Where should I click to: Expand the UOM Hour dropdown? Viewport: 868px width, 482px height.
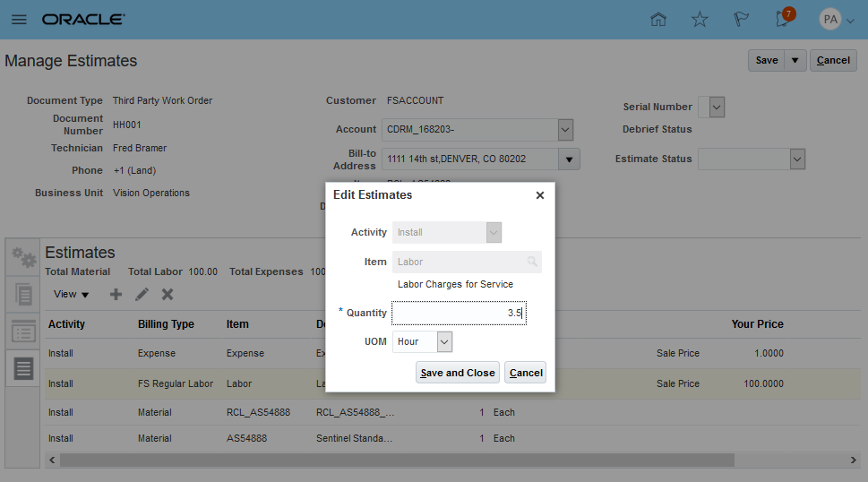tap(445, 342)
